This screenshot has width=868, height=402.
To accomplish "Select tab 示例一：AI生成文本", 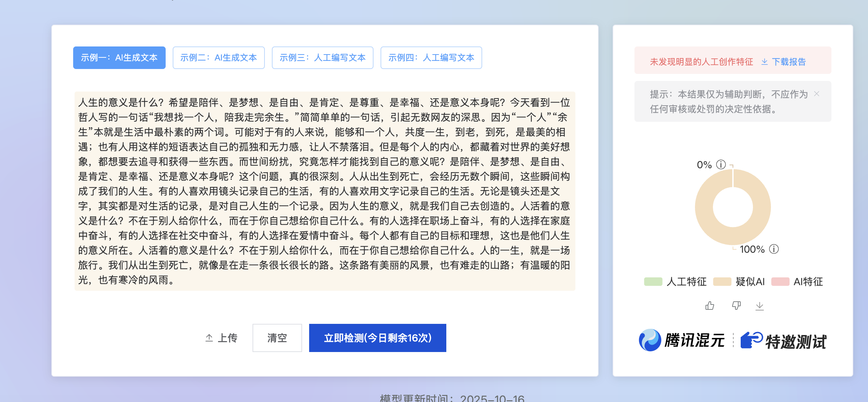I will point(119,58).
